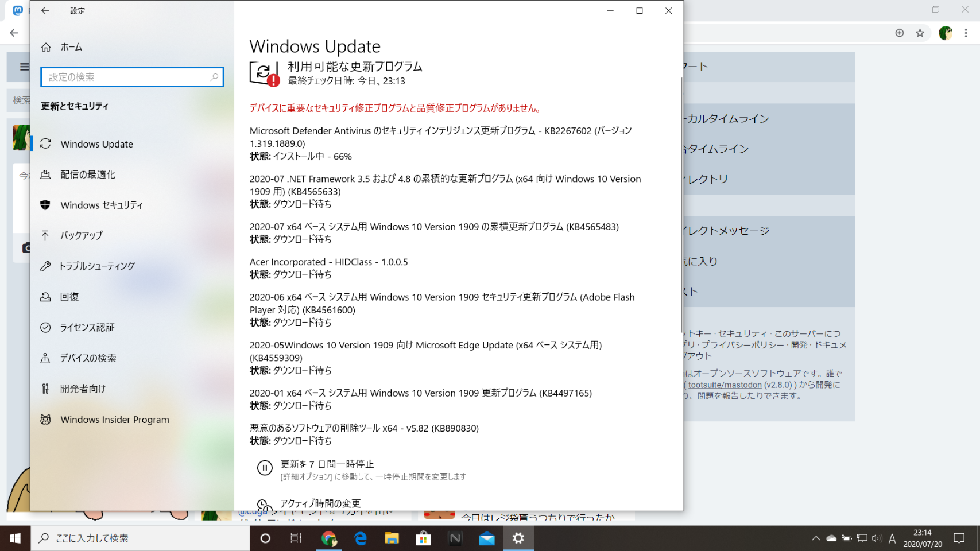
Task: Click the magnifier icon in settings search
Action: click(214, 77)
